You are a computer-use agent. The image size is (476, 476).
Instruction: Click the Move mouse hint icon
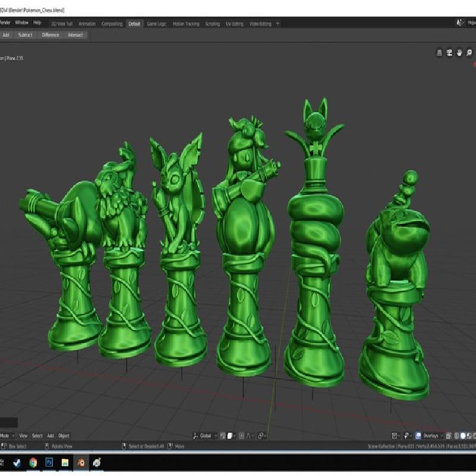click(x=170, y=446)
